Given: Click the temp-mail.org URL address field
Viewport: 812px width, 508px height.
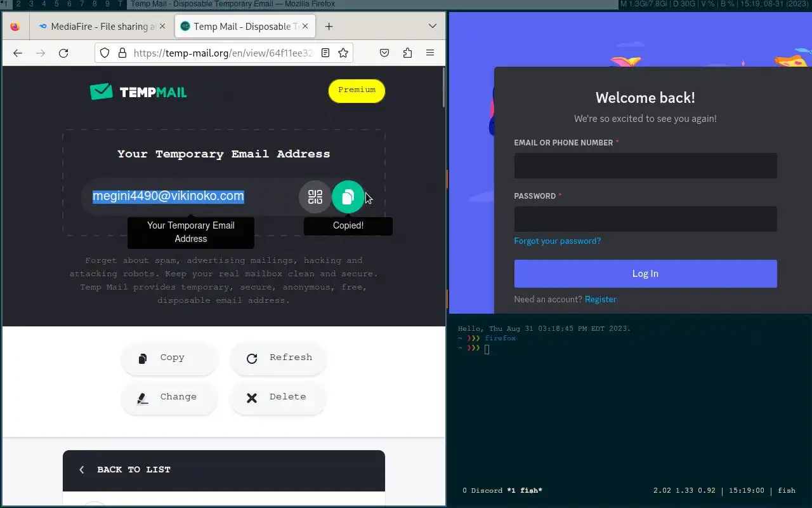Looking at the screenshot, I should pyautogui.click(x=223, y=53).
